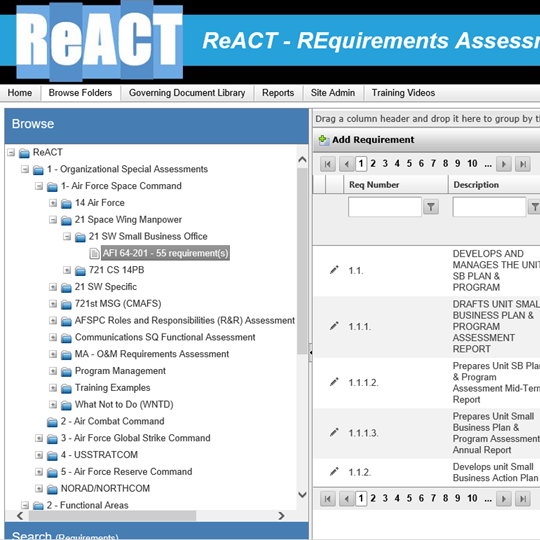
Task: Expand the 721st MSG (CMAFS) folder
Action: point(53,304)
